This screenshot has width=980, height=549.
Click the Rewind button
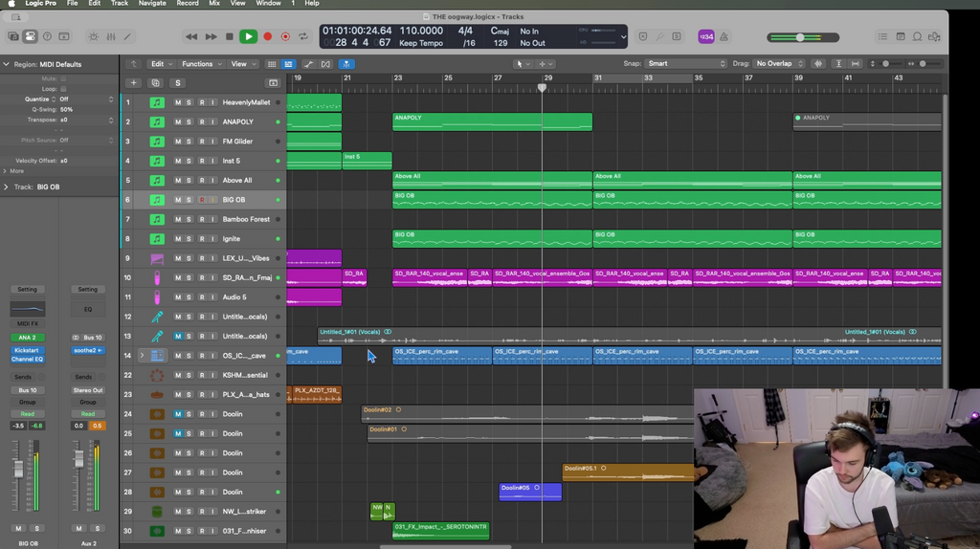(x=191, y=37)
